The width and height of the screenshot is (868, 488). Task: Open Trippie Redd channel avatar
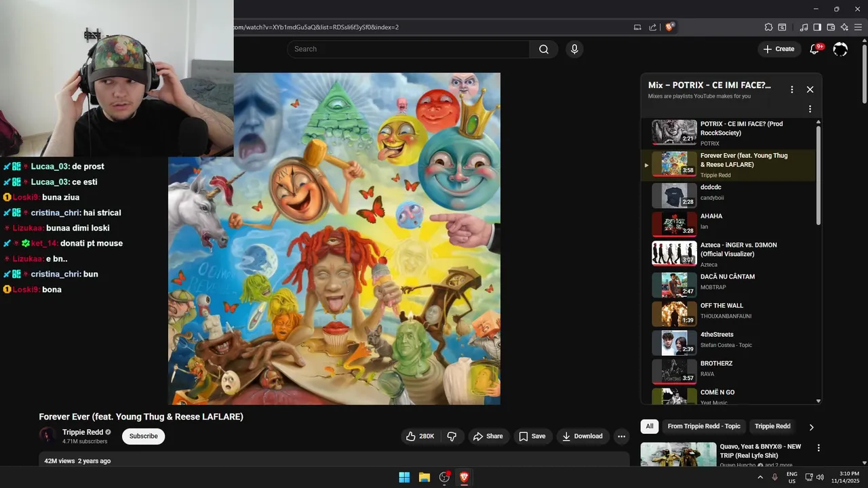coord(47,436)
